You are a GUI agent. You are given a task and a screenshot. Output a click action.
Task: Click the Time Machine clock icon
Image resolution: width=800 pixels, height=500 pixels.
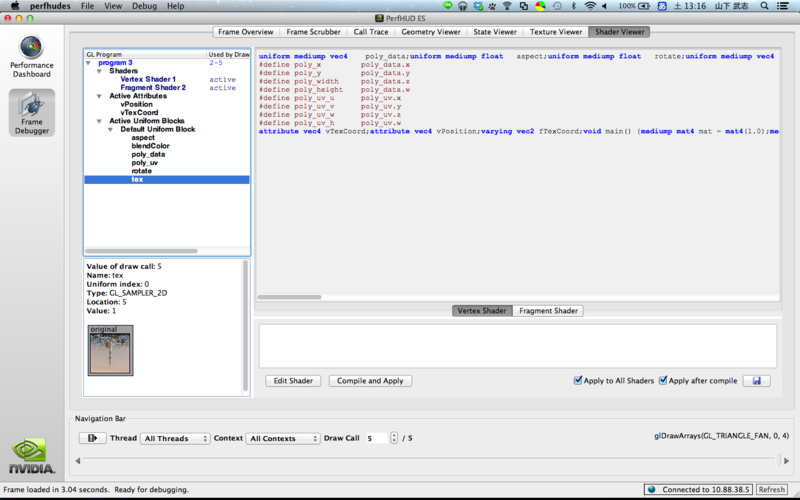(x=557, y=6)
